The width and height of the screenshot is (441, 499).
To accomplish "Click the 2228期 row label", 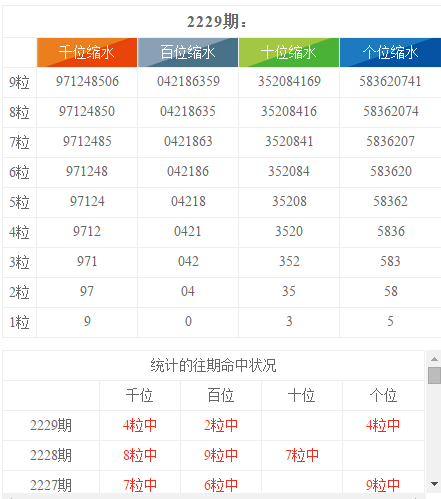I will tap(51, 455).
